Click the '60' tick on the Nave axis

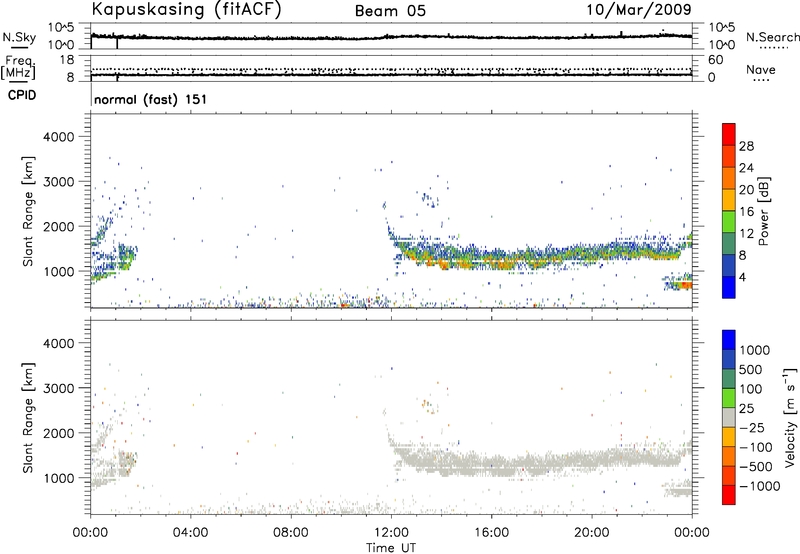[x=715, y=60]
